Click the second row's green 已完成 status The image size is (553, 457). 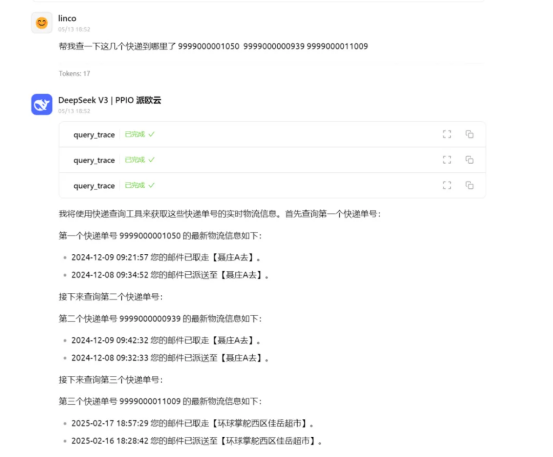point(140,160)
